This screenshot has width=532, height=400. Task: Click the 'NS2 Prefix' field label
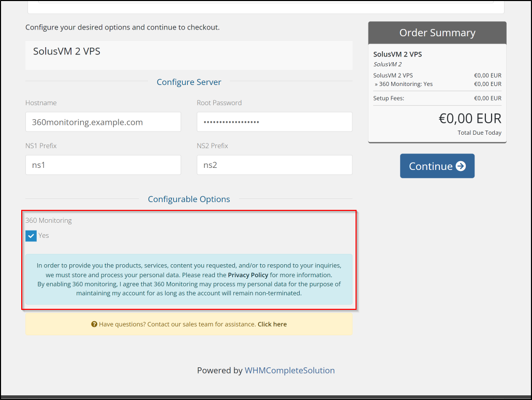pos(212,146)
